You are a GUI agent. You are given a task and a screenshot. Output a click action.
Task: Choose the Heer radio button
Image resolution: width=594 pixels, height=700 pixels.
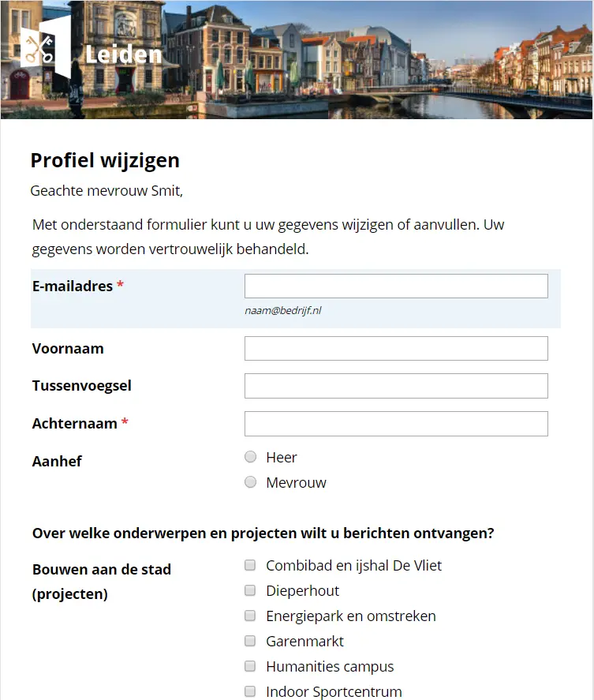(251, 457)
